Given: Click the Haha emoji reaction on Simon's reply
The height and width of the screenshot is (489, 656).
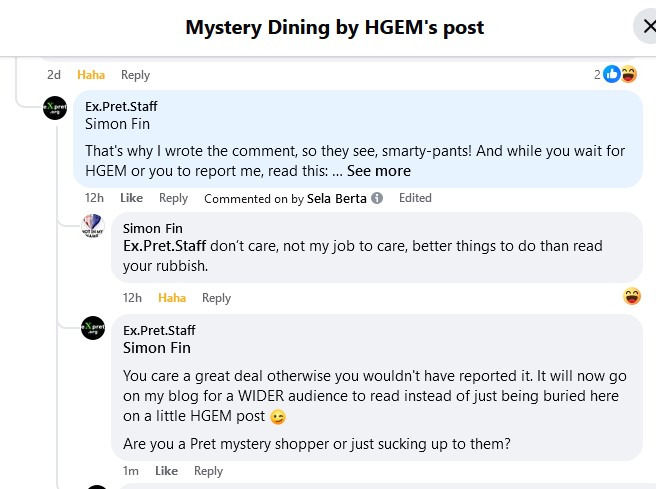Looking at the screenshot, I should 632,296.
